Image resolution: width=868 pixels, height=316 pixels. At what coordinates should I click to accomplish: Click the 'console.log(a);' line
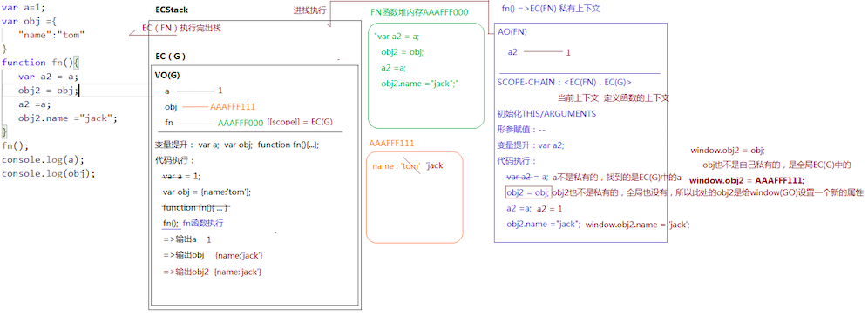coord(44,160)
